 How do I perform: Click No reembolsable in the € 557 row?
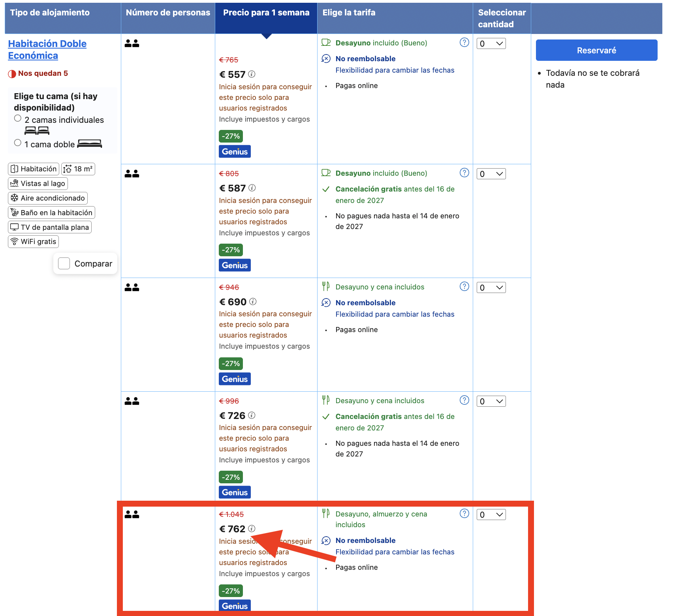point(365,58)
